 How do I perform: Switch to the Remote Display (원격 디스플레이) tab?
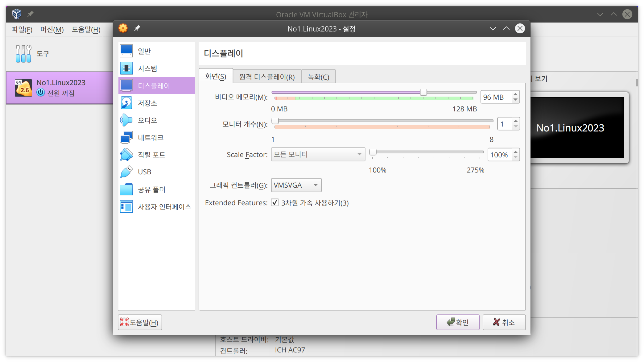(x=267, y=77)
